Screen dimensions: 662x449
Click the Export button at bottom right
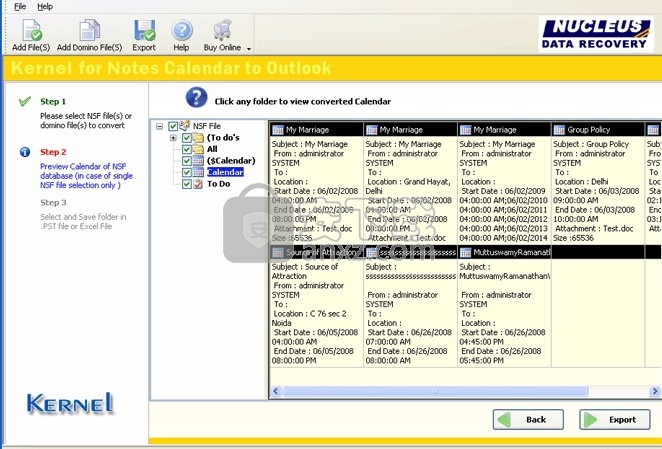614,419
